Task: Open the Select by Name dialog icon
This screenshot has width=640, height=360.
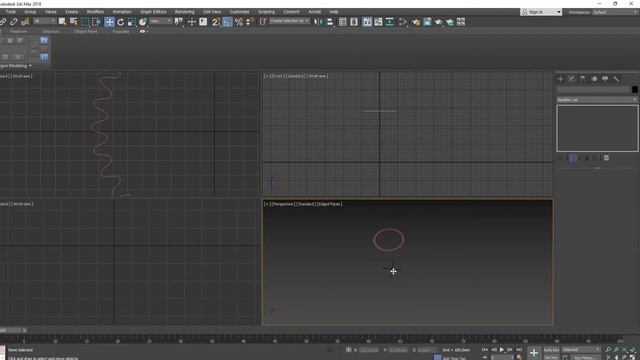Action: pyautogui.click(x=73, y=22)
